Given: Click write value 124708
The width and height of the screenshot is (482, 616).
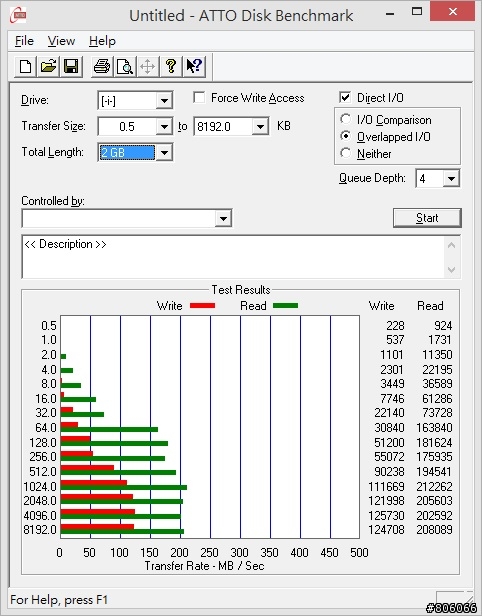Looking at the screenshot, I should 386,530.
